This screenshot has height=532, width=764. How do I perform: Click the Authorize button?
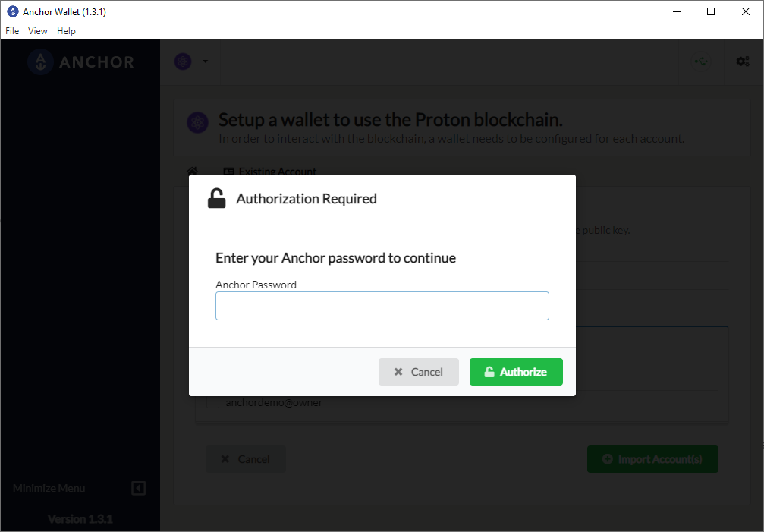pos(516,372)
